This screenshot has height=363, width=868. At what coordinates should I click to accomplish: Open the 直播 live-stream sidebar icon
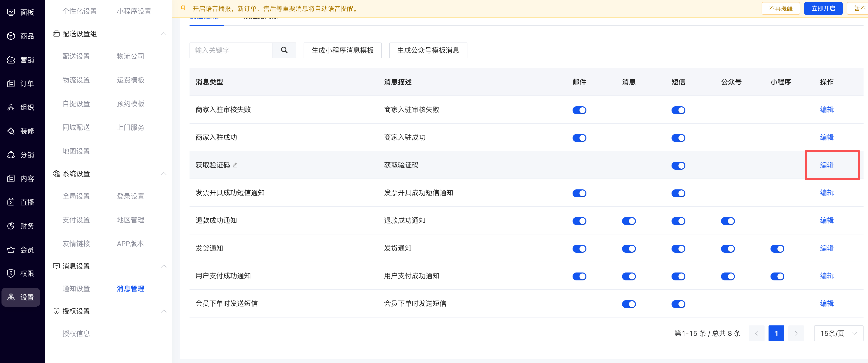click(11, 202)
